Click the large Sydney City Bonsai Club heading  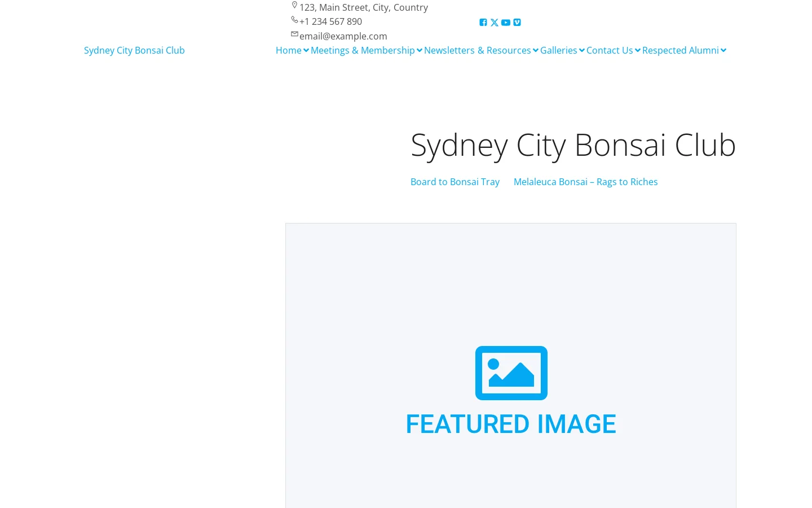pyautogui.click(x=573, y=144)
